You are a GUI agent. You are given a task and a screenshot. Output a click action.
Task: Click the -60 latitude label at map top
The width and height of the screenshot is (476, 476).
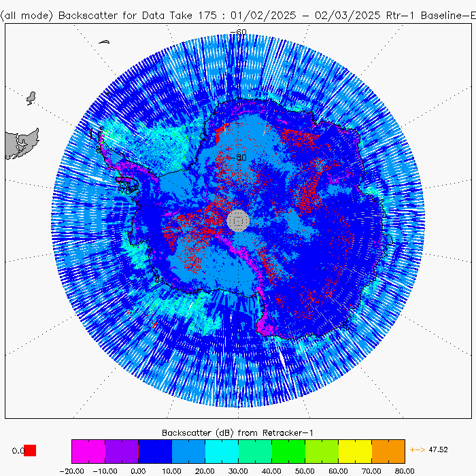tap(238, 32)
